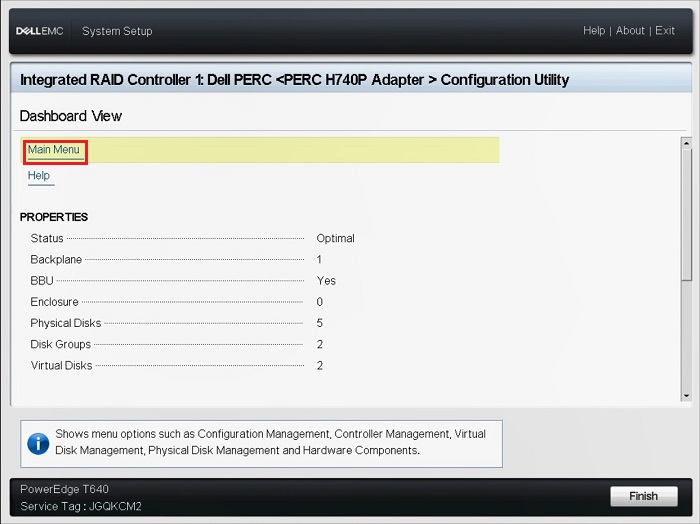Click Exit in the top header
700x524 pixels.
pos(665,31)
